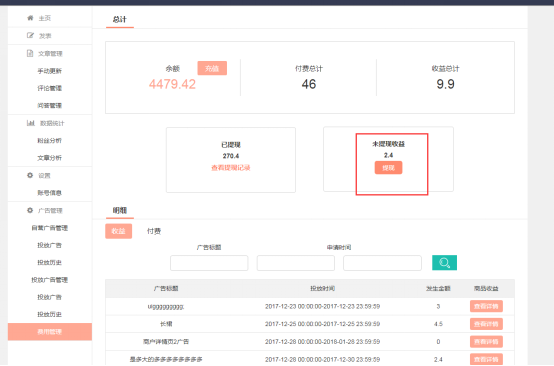Click the 收益总计 value 9.9
Screen dimensions: 554x366
(x=446, y=84)
